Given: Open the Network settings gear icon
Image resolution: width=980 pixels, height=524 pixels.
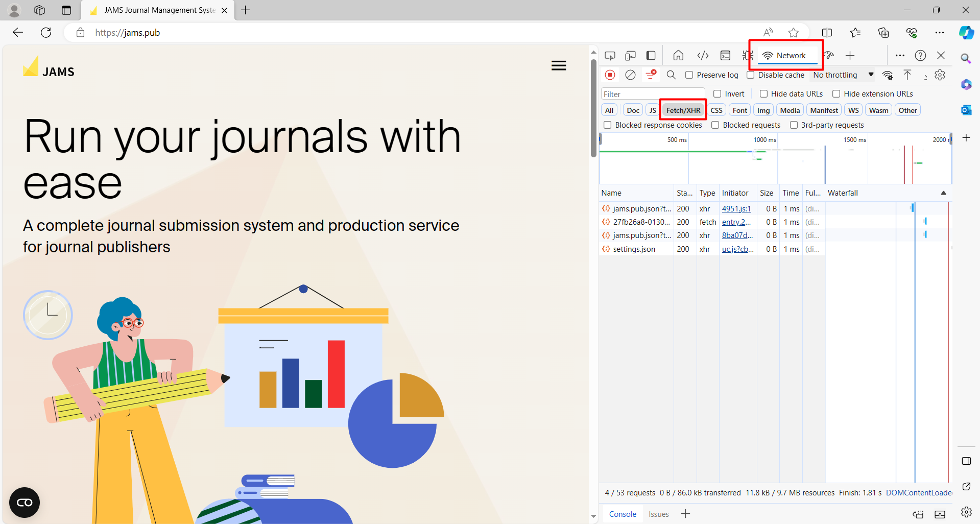Looking at the screenshot, I should [940, 75].
